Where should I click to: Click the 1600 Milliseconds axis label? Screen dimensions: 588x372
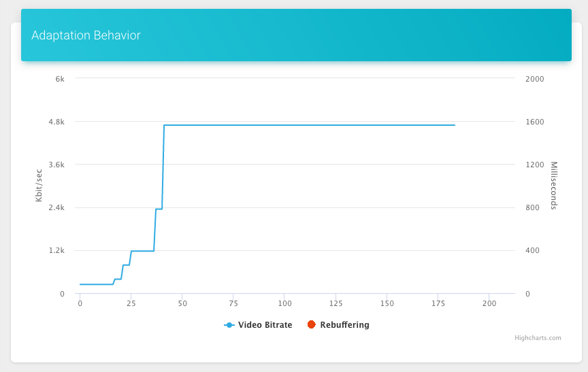[534, 122]
